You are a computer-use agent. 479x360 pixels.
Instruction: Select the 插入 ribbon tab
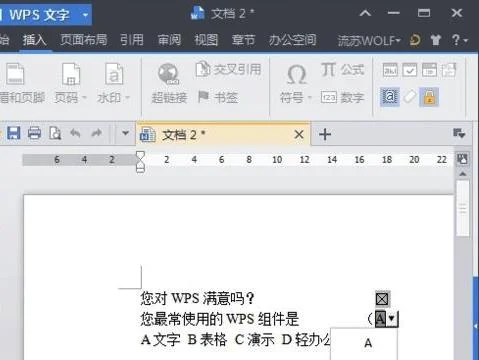pos(34,40)
